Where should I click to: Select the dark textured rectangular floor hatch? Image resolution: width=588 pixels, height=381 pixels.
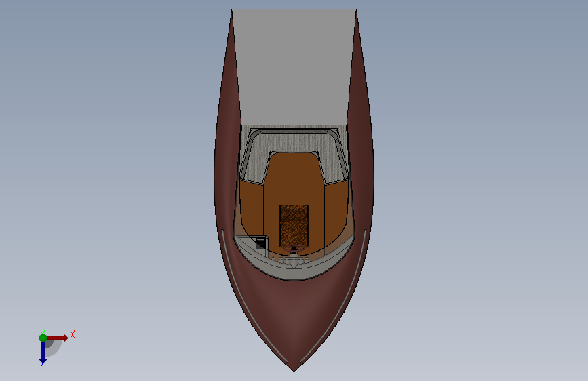click(294, 226)
